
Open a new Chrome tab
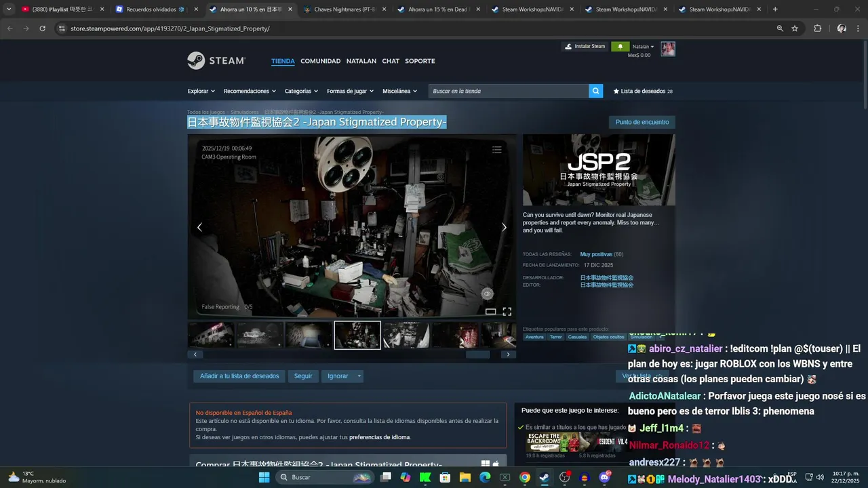tap(775, 9)
